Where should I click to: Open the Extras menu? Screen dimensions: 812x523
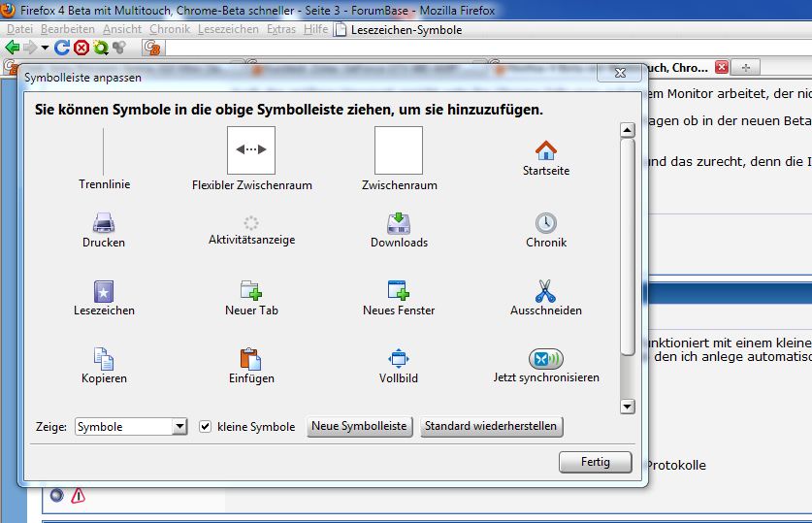(x=281, y=29)
